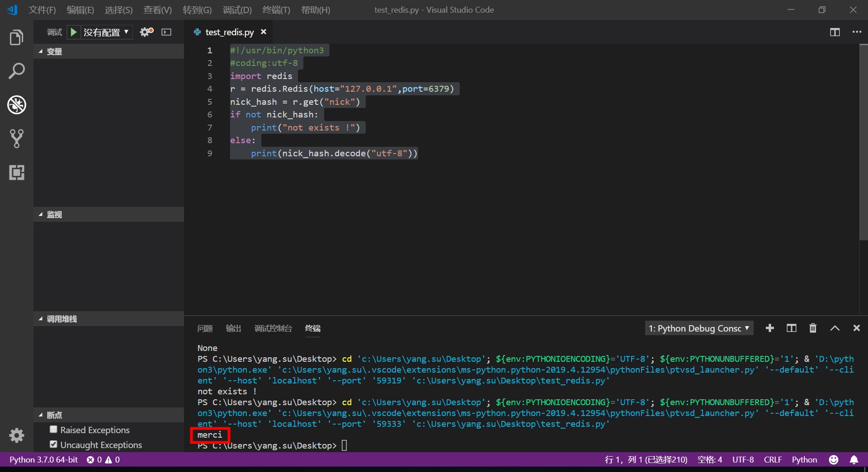868x472 pixels.
Task: Click the line and column indicator
Action: coord(646,460)
